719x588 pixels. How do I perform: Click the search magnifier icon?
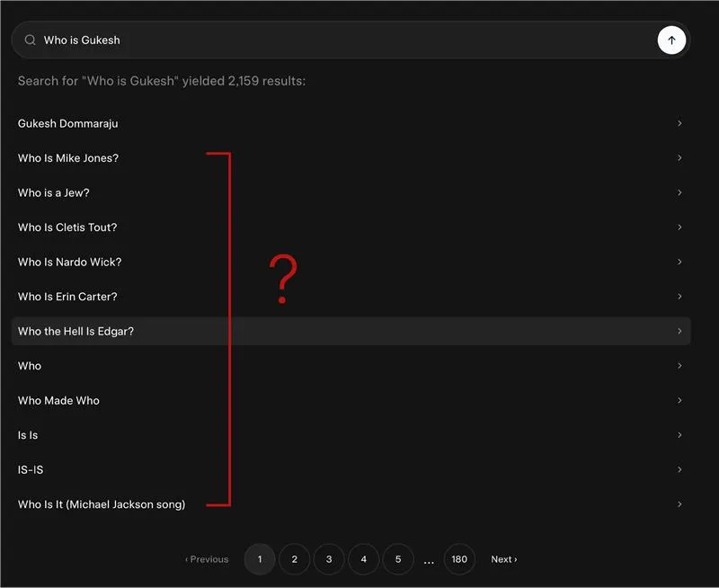31,40
